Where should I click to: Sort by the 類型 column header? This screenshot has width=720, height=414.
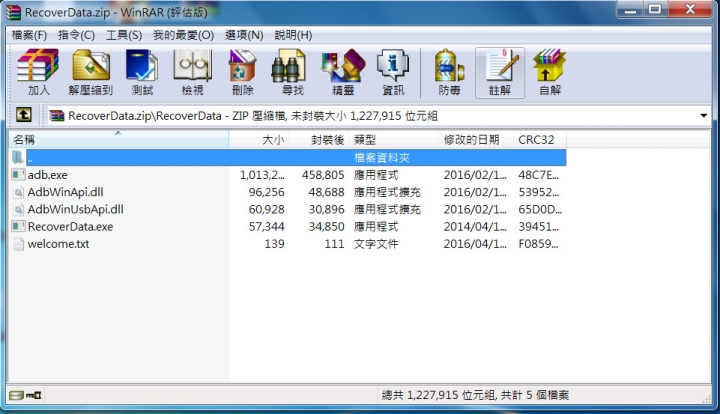[394, 140]
